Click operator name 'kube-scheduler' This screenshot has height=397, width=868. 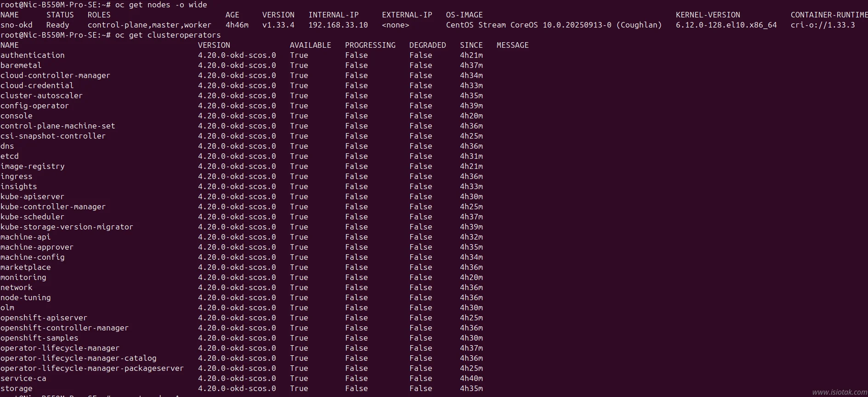[33, 217]
